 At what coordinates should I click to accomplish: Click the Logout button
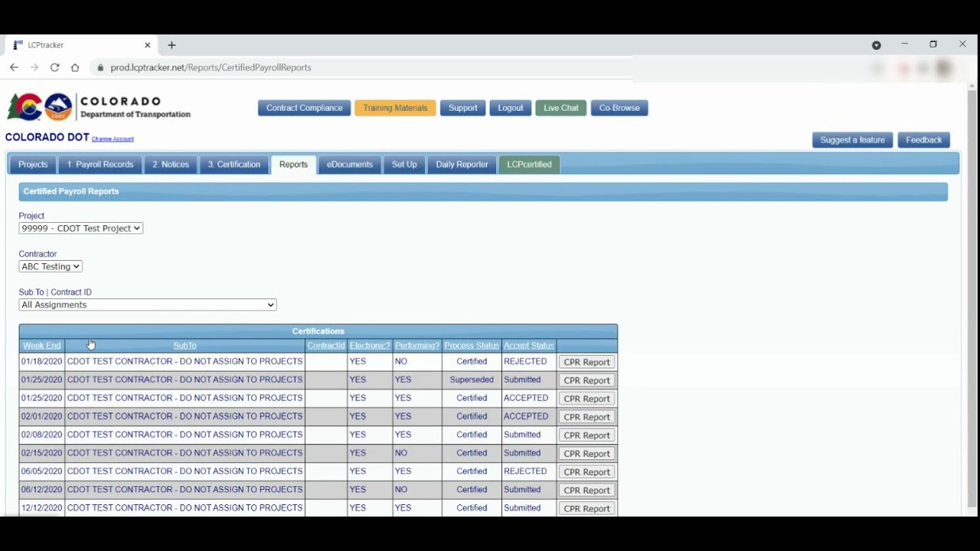tap(511, 108)
